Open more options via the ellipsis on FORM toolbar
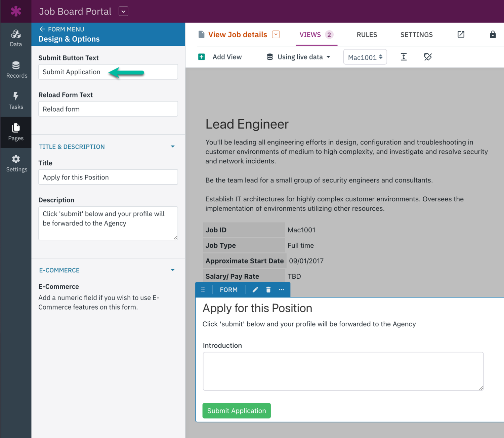The width and height of the screenshot is (504, 438). pyautogui.click(x=281, y=289)
